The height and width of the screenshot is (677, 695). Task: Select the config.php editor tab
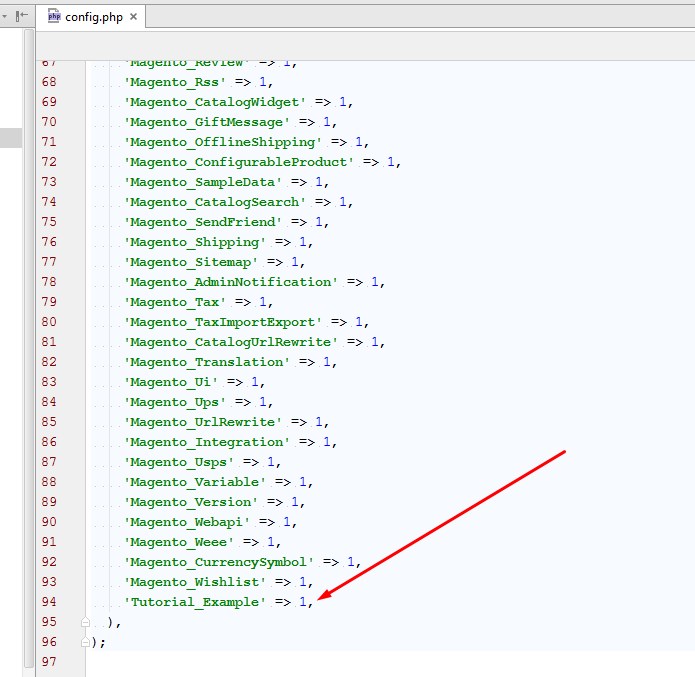(x=90, y=17)
